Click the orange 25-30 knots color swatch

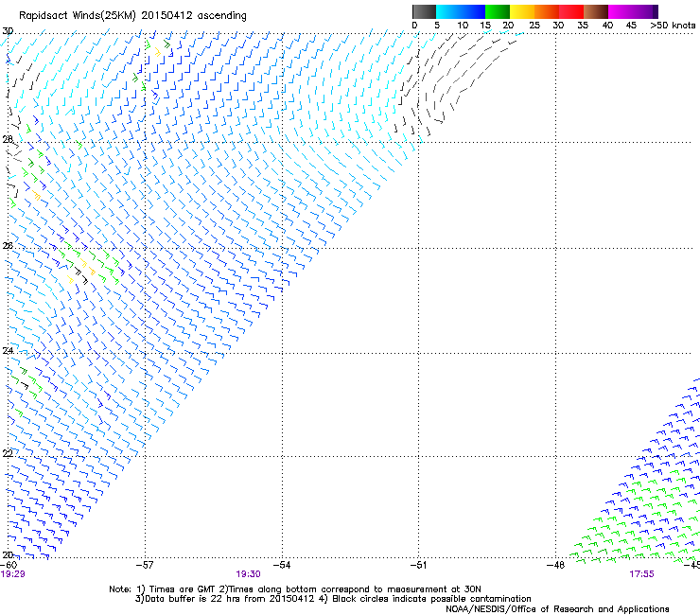pyautogui.click(x=547, y=11)
